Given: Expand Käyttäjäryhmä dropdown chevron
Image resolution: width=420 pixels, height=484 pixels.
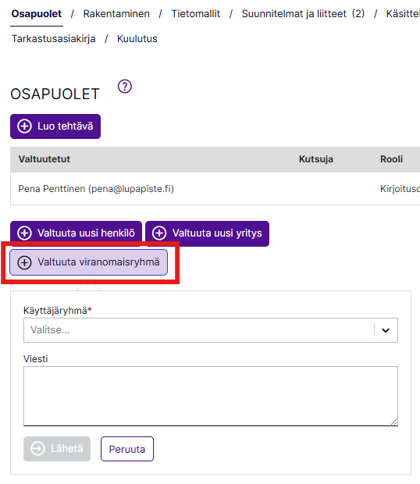Looking at the screenshot, I should (x=386, y=330).
